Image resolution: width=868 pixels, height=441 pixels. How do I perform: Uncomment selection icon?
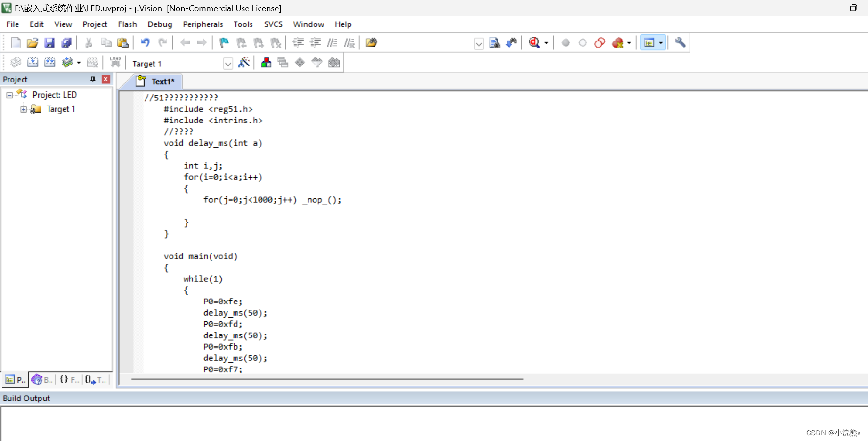349,43
